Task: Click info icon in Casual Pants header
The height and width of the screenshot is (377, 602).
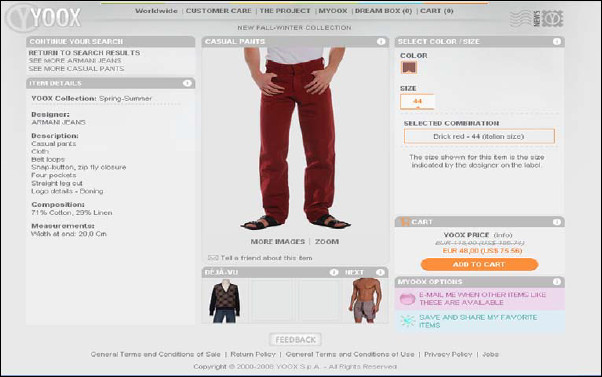Action: 381,41
